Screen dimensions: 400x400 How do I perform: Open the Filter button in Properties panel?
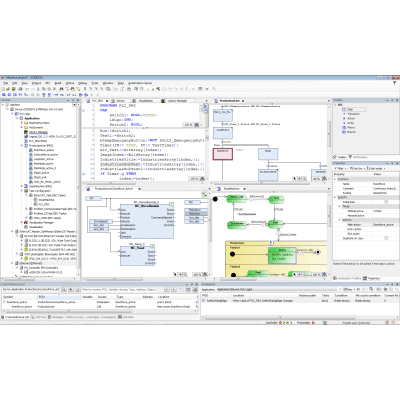pyautogui.click(x=340, y=168)
